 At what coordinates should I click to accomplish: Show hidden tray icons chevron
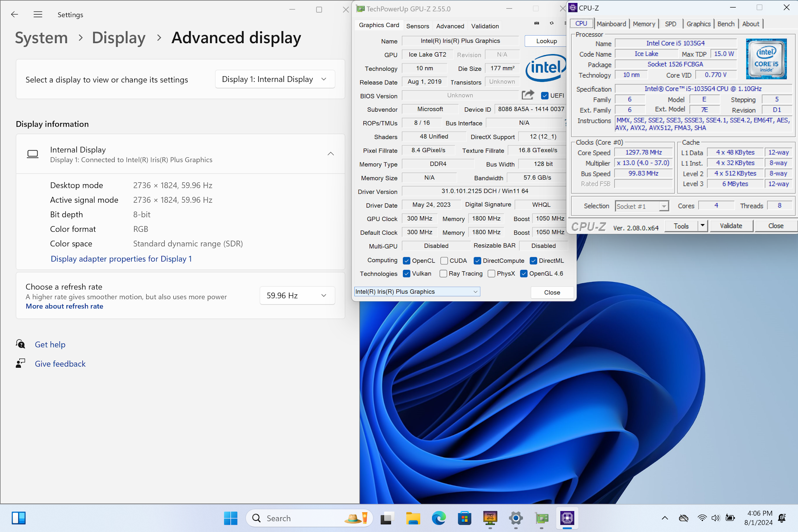click(665, 518)
